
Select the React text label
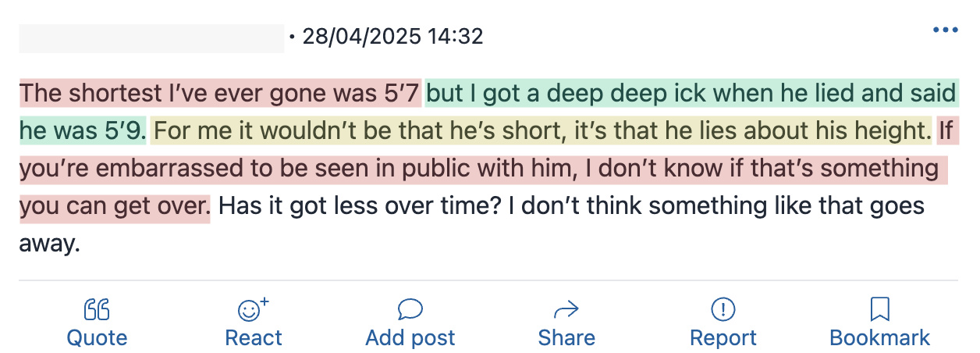(x=254, y=337)
